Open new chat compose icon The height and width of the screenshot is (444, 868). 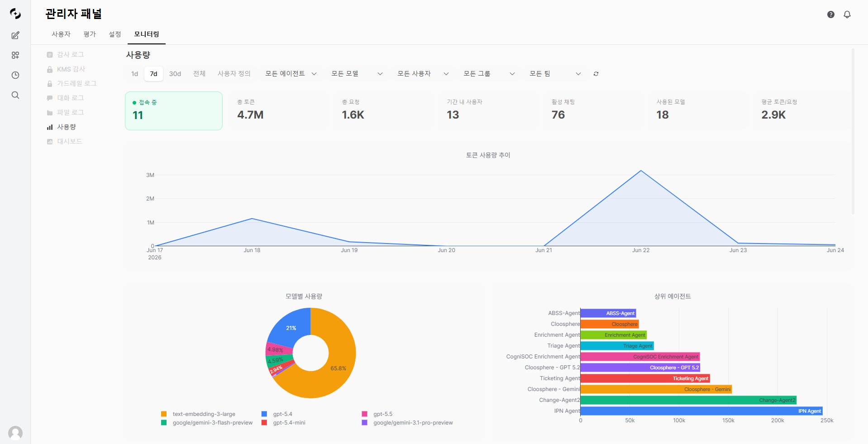[x=15, y=35]
